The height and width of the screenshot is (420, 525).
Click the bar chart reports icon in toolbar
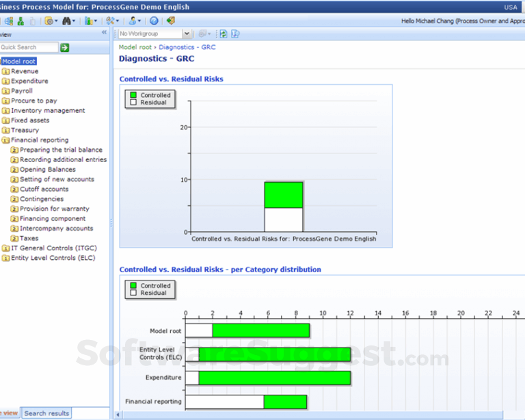[x=88, y=21]
